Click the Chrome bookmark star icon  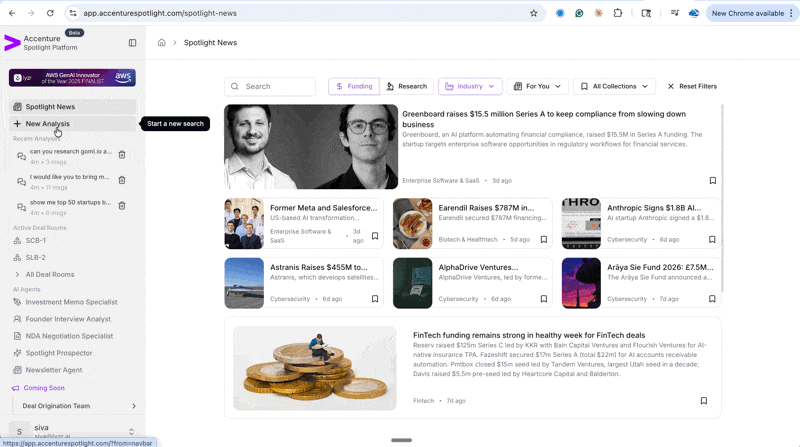tap(534, 13)
